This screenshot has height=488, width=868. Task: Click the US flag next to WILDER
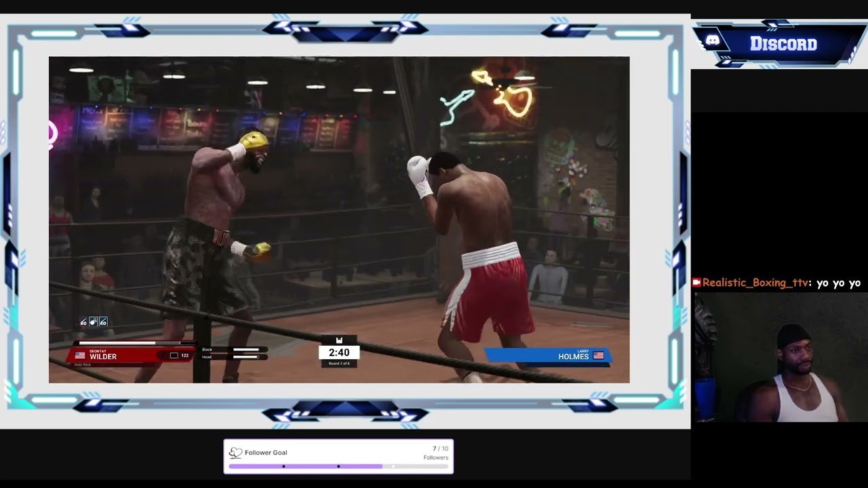click(80, 355)
